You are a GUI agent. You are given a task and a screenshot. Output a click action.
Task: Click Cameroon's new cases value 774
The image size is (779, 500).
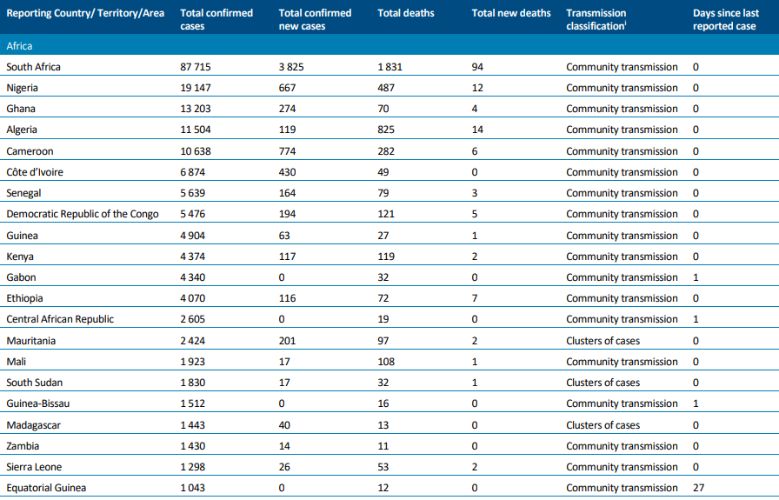click(x=290, y=151)
